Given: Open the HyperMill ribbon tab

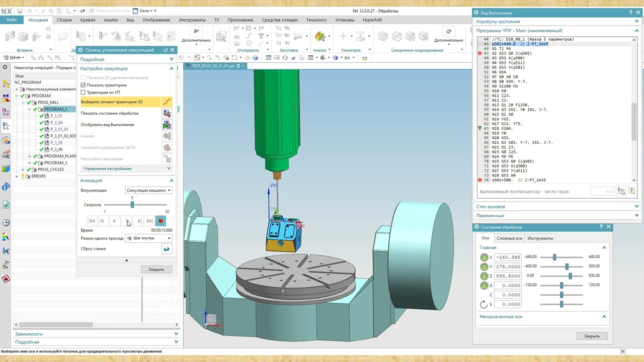Looking at the screenshot, I should [x=372, y=20].
